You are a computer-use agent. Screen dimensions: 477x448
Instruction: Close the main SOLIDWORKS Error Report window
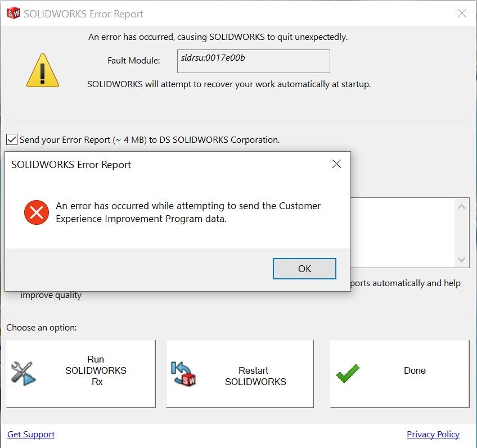point(462,13)
